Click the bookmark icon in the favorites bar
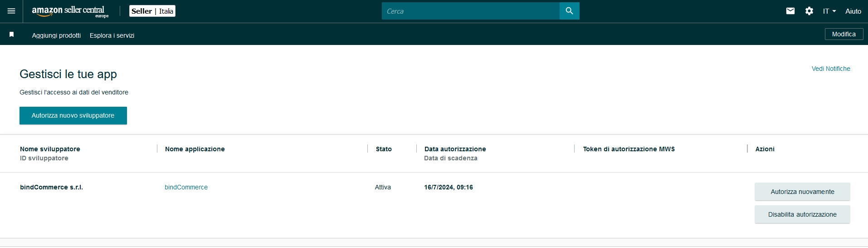This screenshot has width=868, height=248. pos(12,35)
